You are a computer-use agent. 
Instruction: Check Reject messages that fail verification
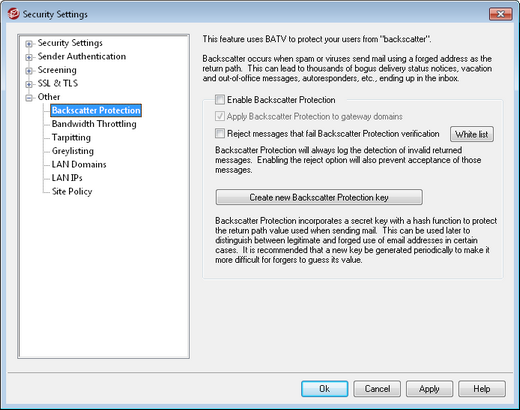(220, 133)
